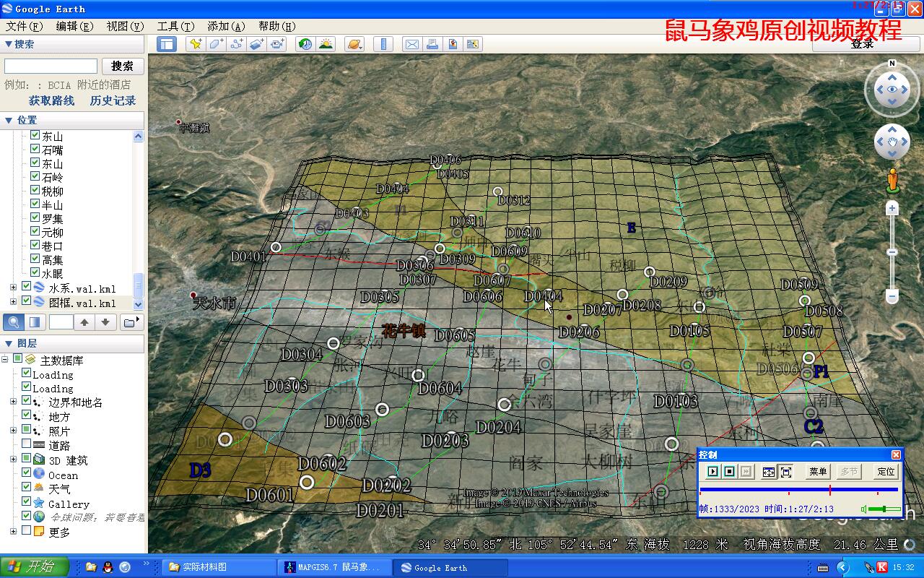This screenshot has width=924, height=578.
Task: Click the zoom out minus button
Action: point(892,296)
